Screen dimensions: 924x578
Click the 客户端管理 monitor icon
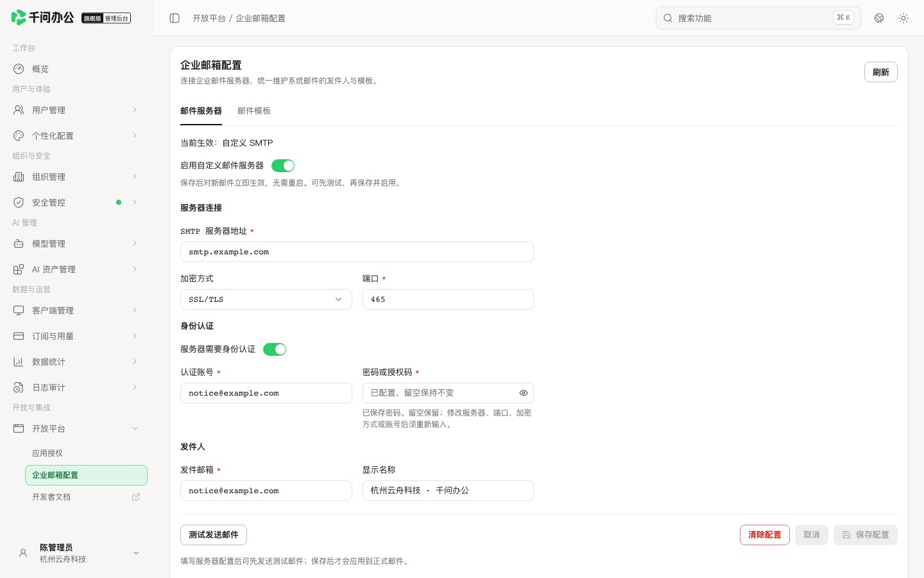point(19,310)
